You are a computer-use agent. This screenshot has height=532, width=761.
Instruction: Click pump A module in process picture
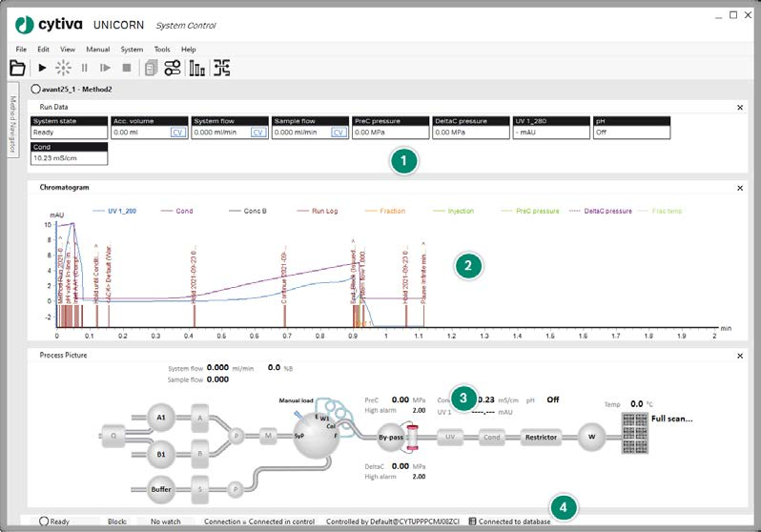pyautogui.click(x=200, y=418)
